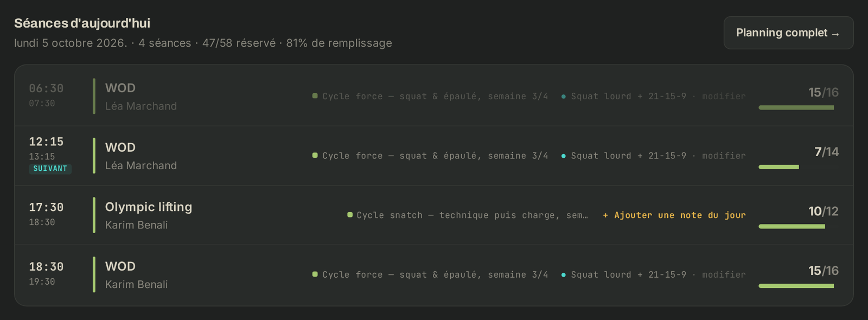Viewport: 868px width, 320px height.
Task: Click the 17:30 time label
Action: tap(46, 207)
